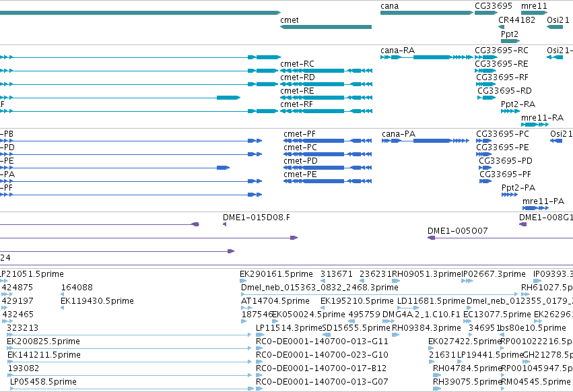Screen dimensions: 573x392
Task: Click the Ppt2-PA protein feature
Action: click(510, 195)
